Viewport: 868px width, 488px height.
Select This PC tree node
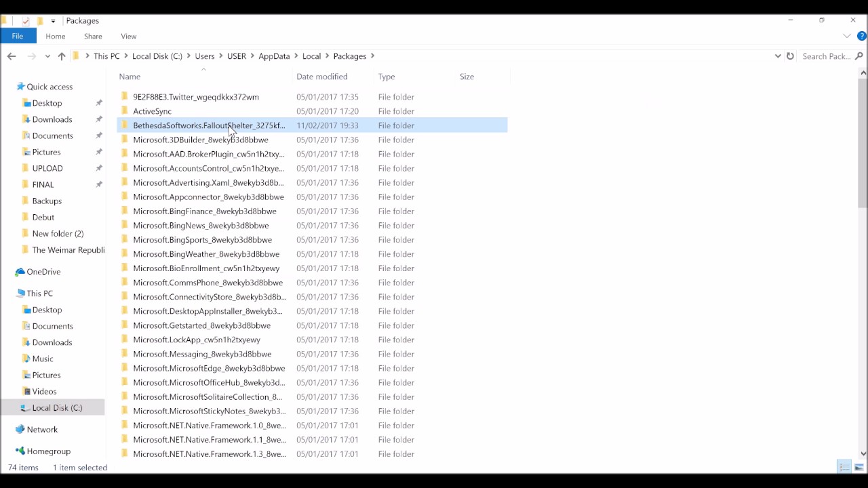(x=39, y=293)
